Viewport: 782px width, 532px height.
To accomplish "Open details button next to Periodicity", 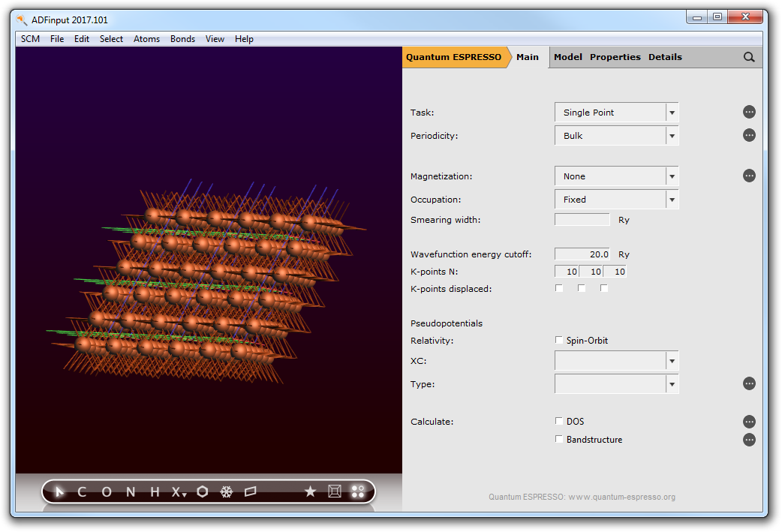I will click(749, 135).
